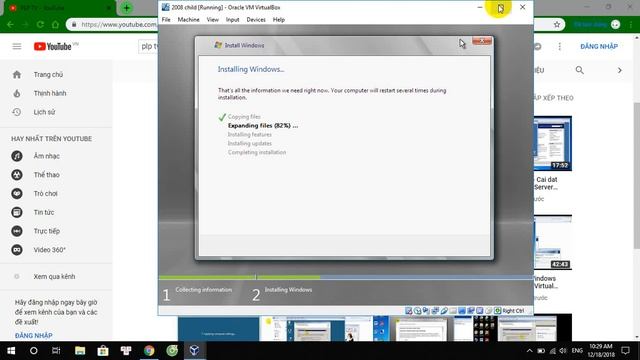Screen dimensions: 640x360
Task: Click network adapter icon in VirtualBox status bar
Action: [435, 311]
